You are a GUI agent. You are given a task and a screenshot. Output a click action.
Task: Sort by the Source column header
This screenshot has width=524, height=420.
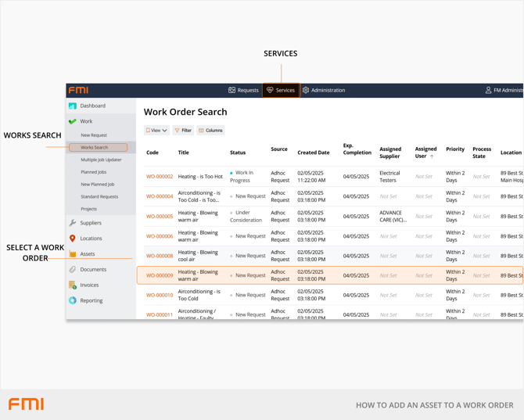click(x=279, y=149)
